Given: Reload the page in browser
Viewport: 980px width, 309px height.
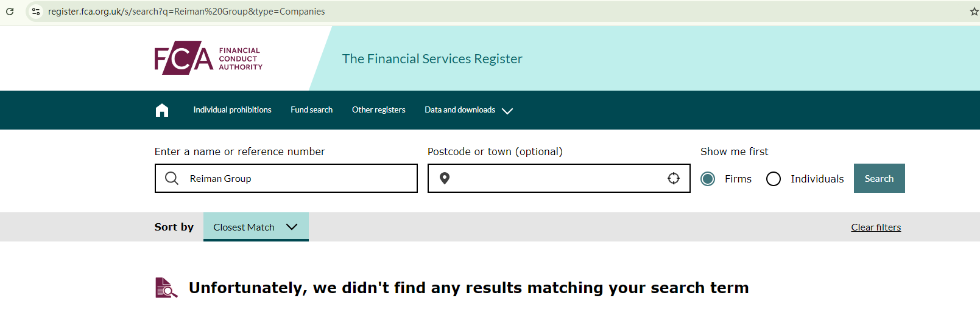Looking at the screenshot, I should pyautogui.click(x=10, y=12).
